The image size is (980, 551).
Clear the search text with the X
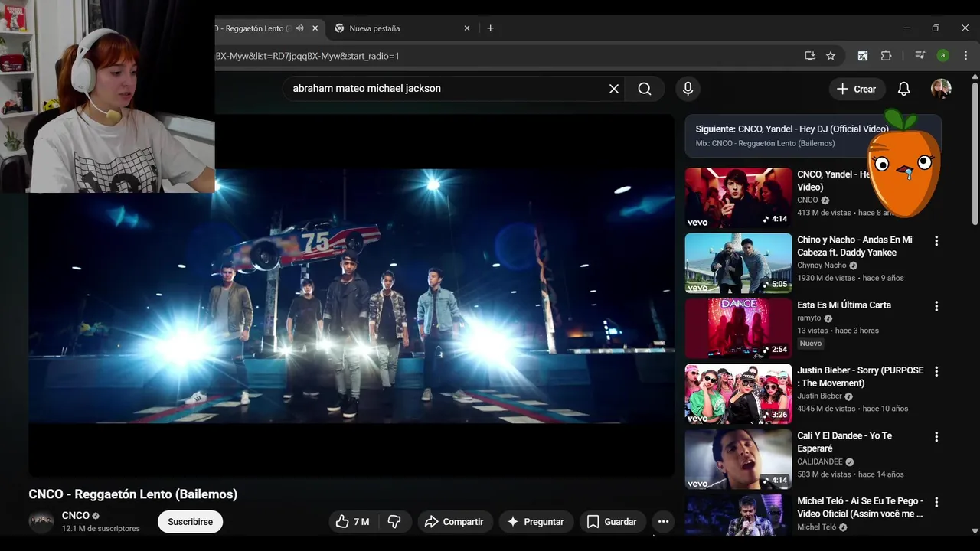(x=614, y=89)
